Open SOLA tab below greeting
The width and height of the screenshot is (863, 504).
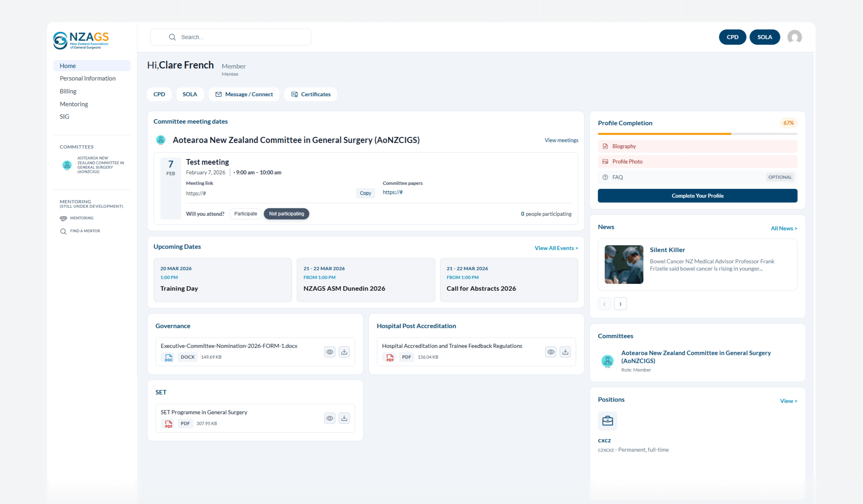click(x=190, y=94)
